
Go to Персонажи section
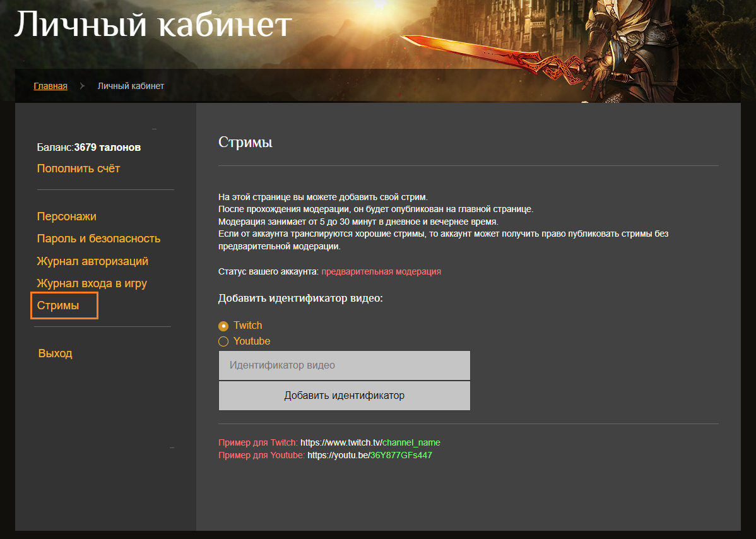[66, 216]
